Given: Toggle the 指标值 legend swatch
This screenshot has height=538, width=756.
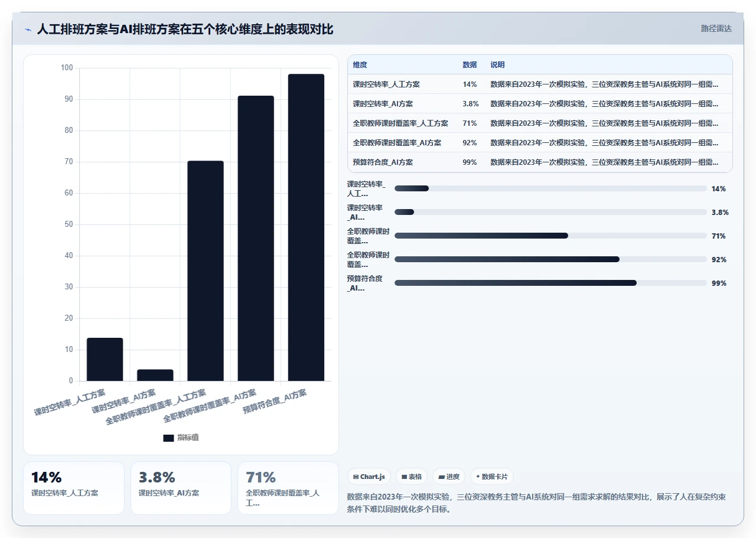Looking at the screenshot, I should 168,438.
